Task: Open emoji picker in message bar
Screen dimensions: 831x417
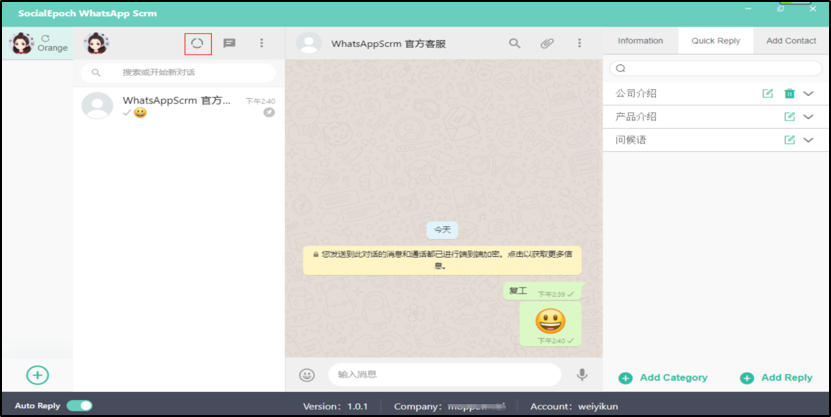Action: click(x=307, y=375)
